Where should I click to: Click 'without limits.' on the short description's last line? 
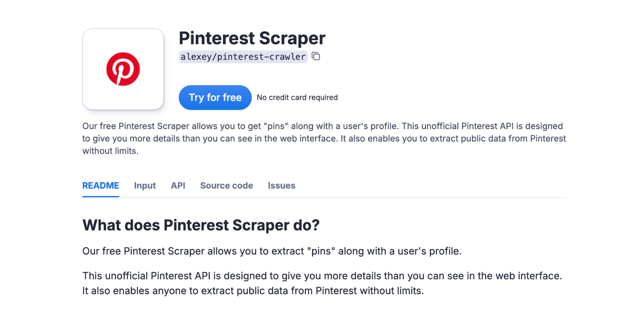point(110,151)
